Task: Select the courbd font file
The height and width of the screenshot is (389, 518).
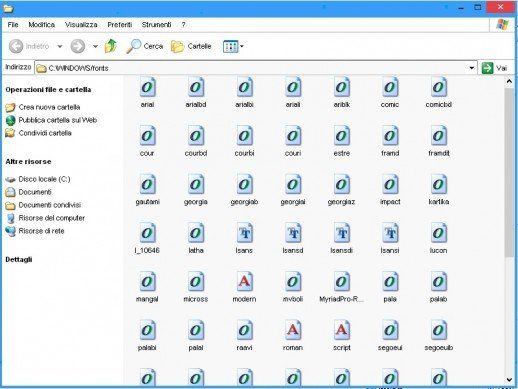Action: (x=196, y=141)
